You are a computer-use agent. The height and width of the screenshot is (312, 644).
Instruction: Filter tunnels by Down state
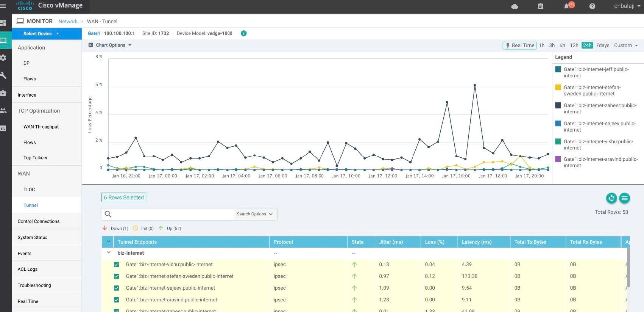click(x=115, y=228)
